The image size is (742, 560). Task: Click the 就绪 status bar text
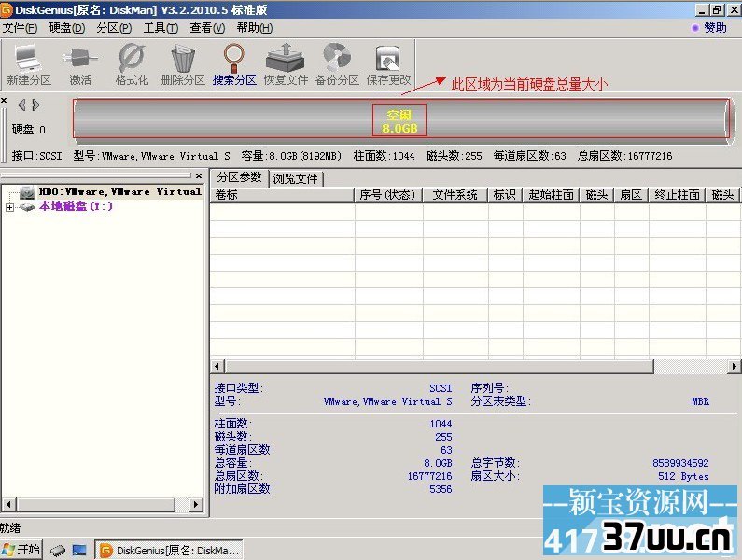(10, 527)
